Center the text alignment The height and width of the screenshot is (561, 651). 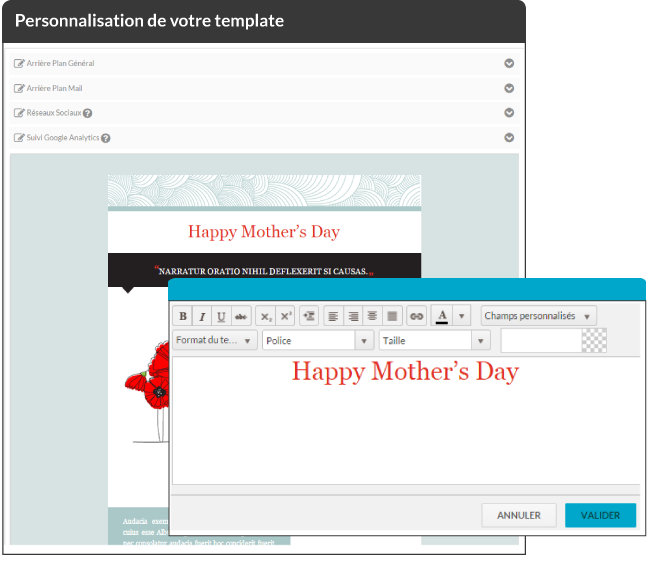click(372, 316)
